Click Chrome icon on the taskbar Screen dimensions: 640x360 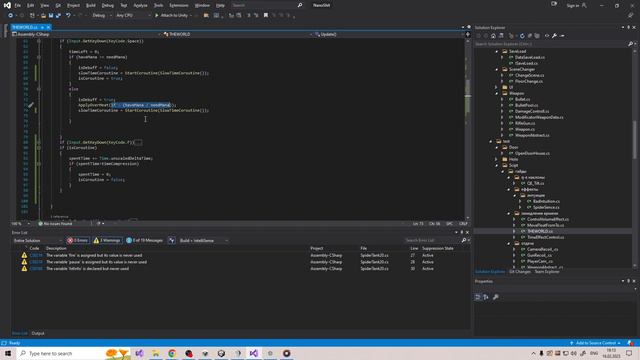(x=172, y=353)
